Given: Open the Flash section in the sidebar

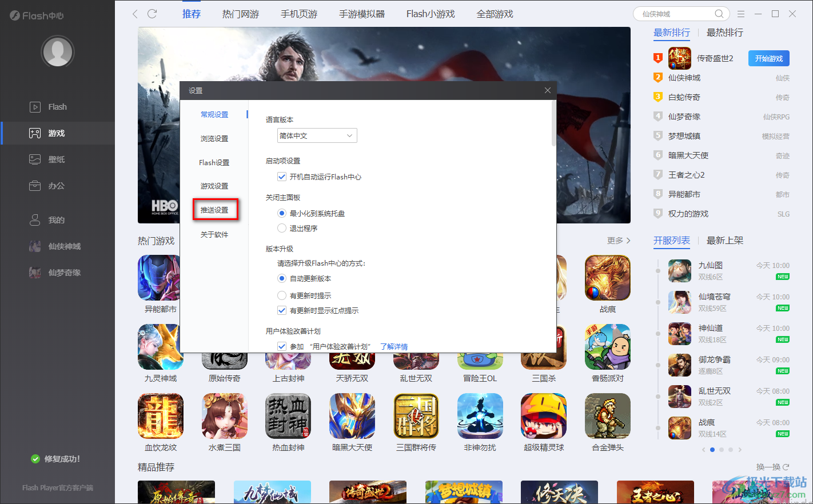Looking at the screenshot, I should click(57, 107).
